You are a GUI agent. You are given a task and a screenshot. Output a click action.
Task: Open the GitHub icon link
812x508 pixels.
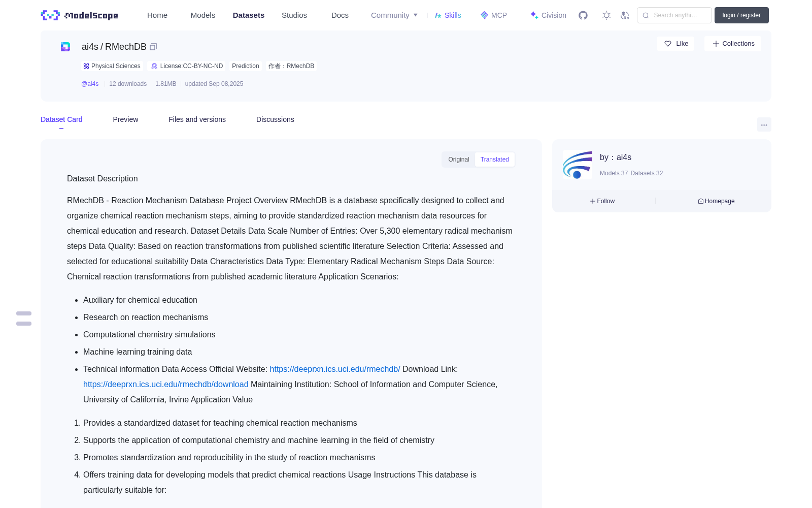click(583, 15)
